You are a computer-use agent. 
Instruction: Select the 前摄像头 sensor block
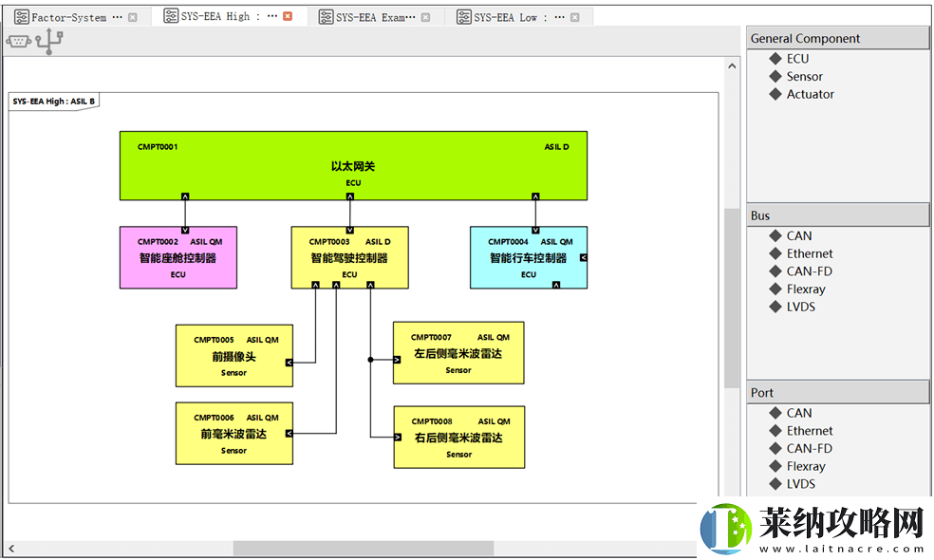click(x=234, y=356)
